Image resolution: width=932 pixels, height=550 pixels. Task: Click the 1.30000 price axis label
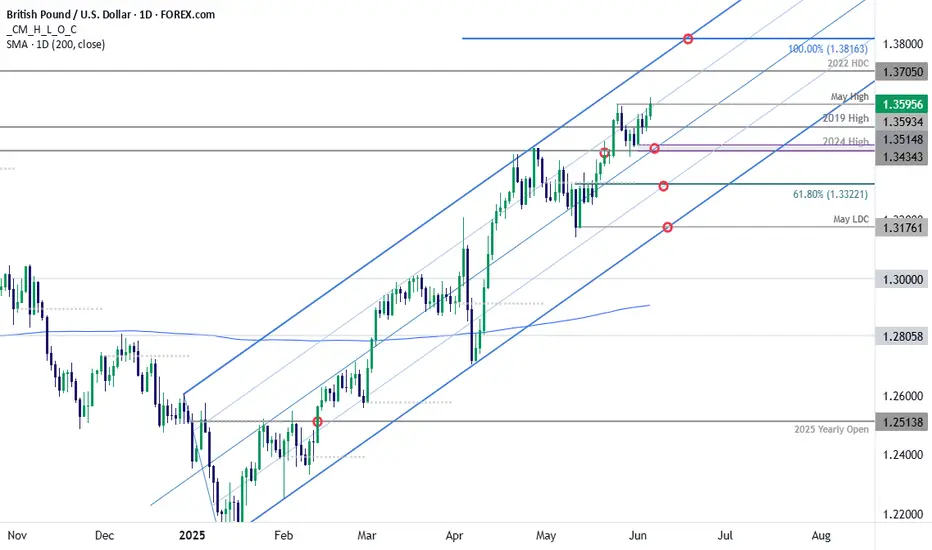point(902,279)
